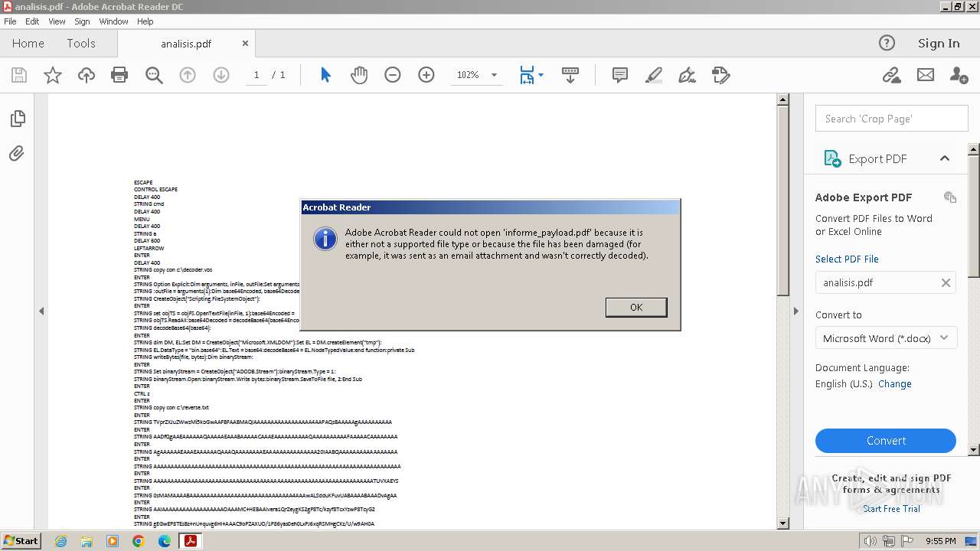Open the Window menu
Screen dimensions: 980x551
click(x=113, y=21)
